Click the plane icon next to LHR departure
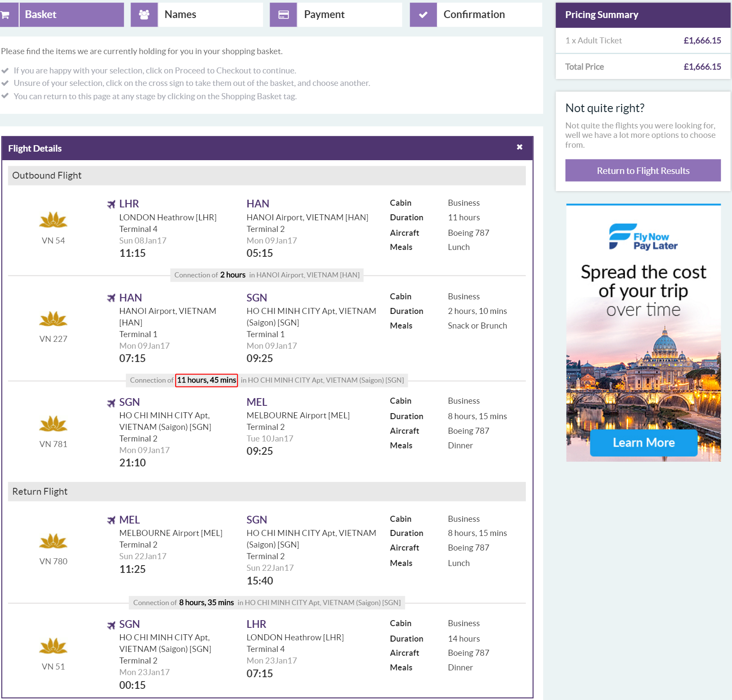The image size is (732, 700). click(111, 204)
